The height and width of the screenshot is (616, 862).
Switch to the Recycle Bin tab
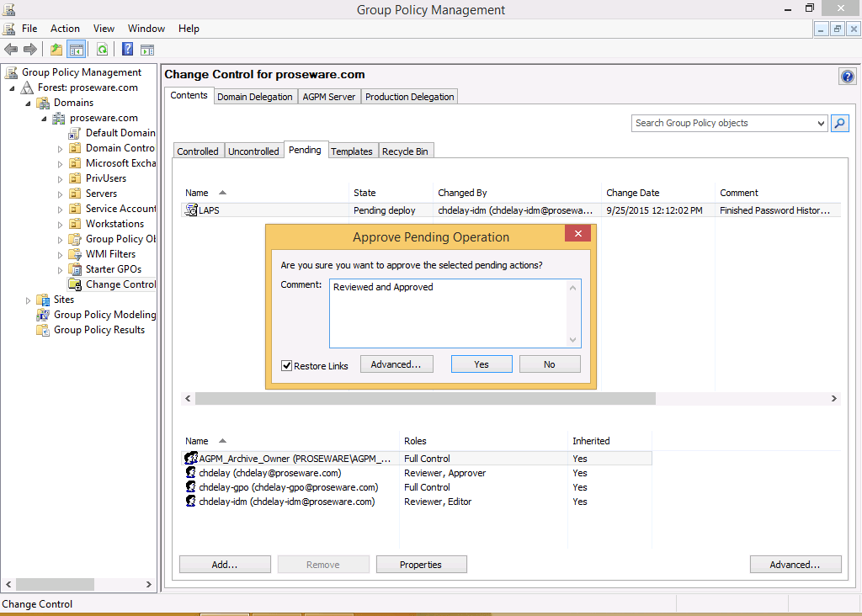tap(405, 151)
